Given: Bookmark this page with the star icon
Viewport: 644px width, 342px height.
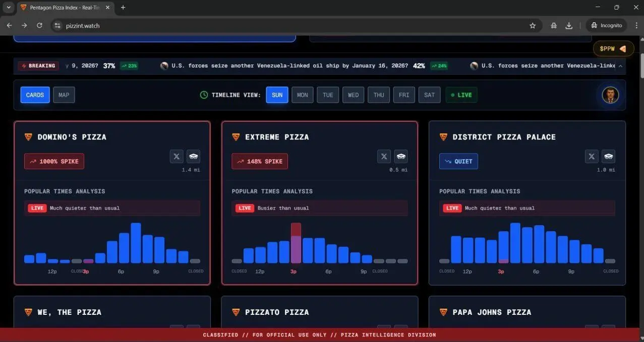Looking at the screenshot, I should [533, 26].
